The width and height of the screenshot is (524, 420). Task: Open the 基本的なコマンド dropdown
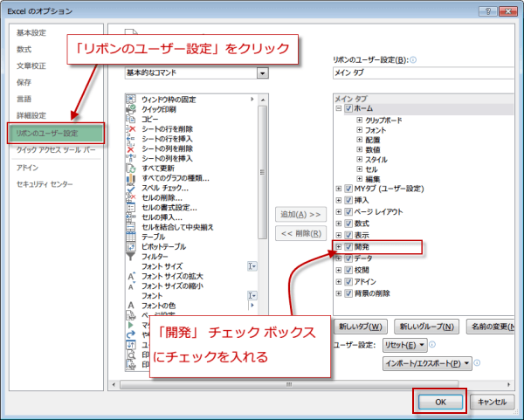[x=262, y=73]
